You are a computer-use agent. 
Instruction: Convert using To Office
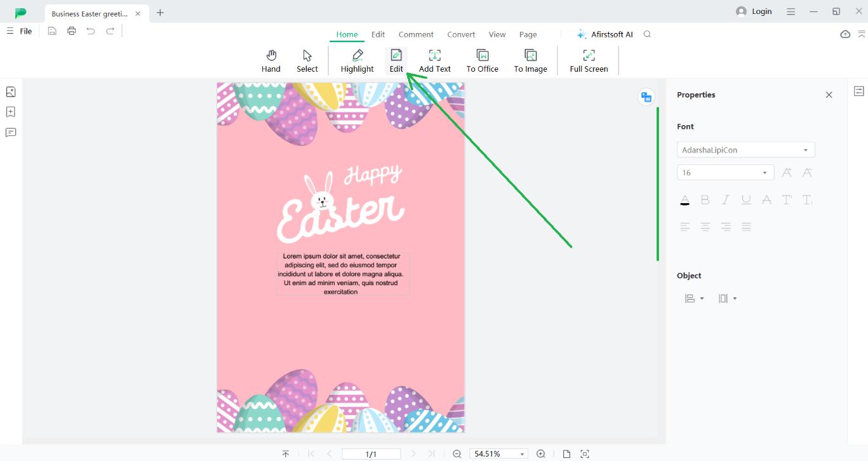(x=483, y=61)
